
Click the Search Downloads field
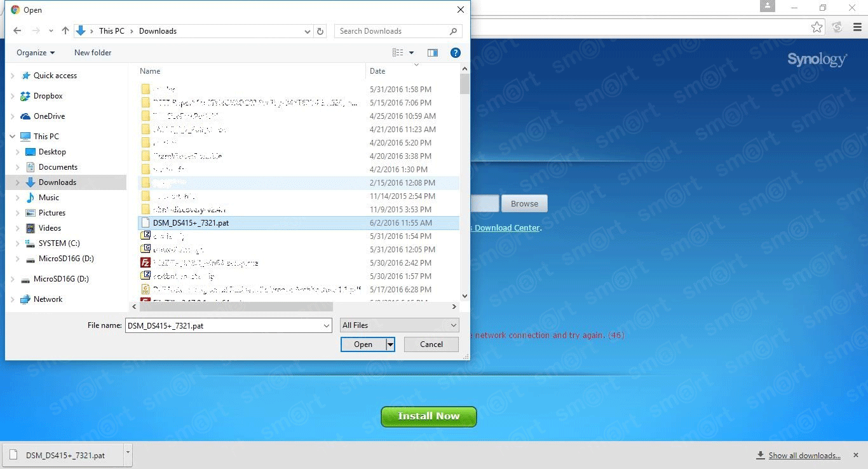[391, 31]
